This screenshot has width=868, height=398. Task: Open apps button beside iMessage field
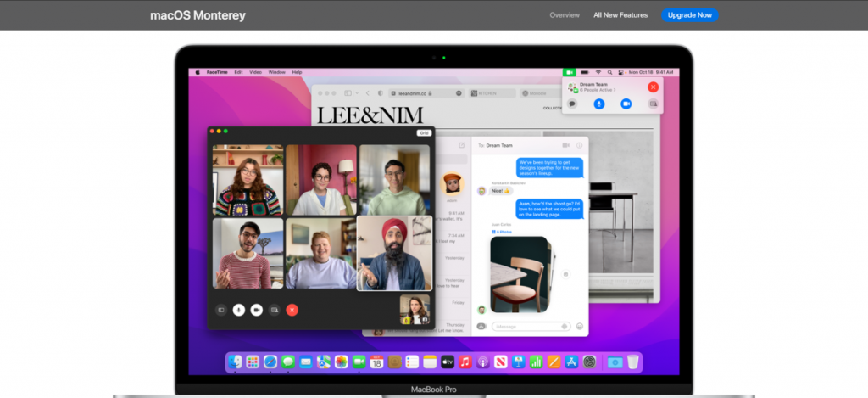481,327
